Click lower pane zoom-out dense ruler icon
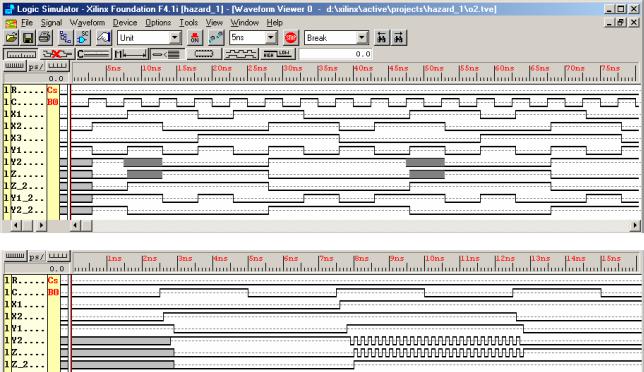644x372 pixels. click(x=15, y=257)
